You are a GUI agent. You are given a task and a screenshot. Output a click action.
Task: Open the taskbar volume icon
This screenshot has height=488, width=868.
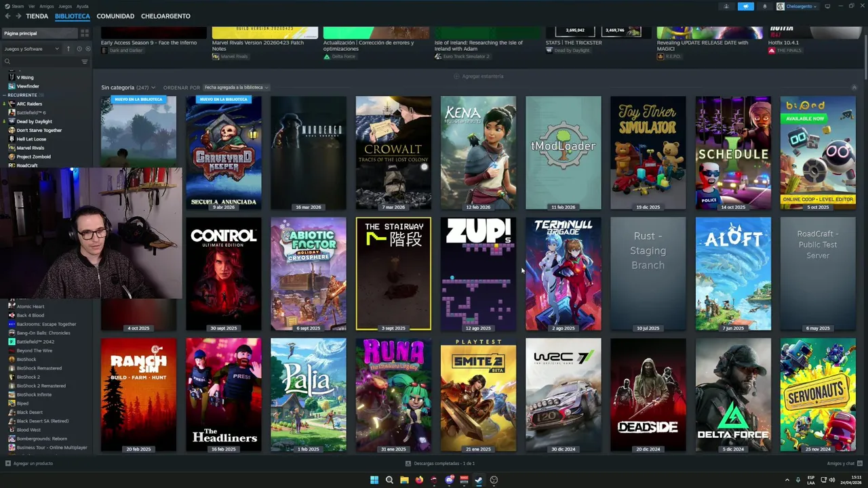coord(831,480)
